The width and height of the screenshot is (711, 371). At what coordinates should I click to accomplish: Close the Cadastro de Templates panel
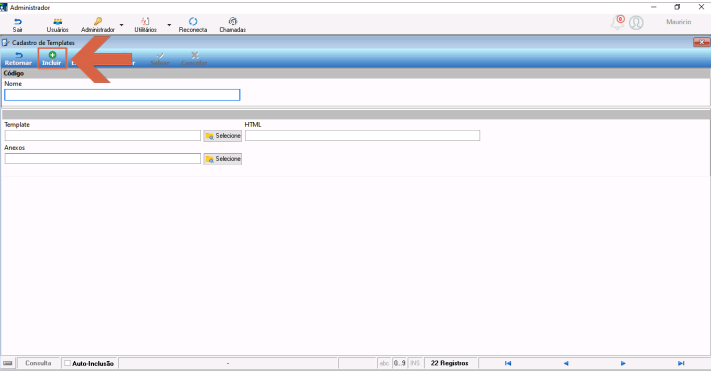(701, 42)
